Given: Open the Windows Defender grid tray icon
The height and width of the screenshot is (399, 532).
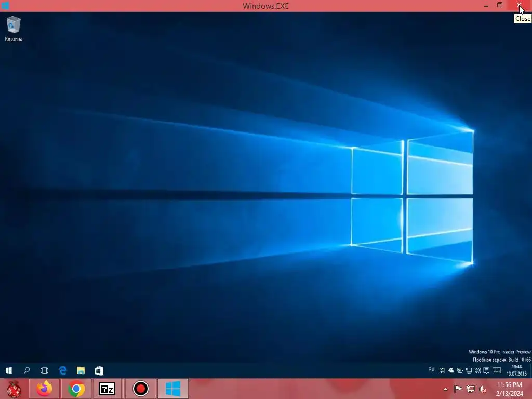Looking at the screenshot, I should coord(442,370).
